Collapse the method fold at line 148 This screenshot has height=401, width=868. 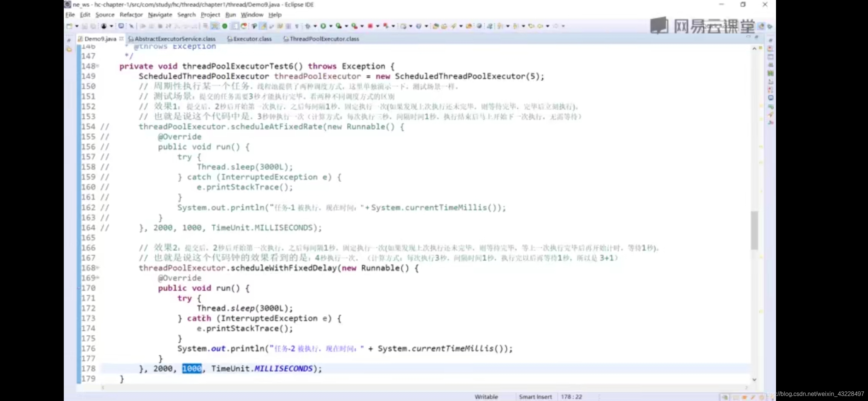[x=98, y=66]
